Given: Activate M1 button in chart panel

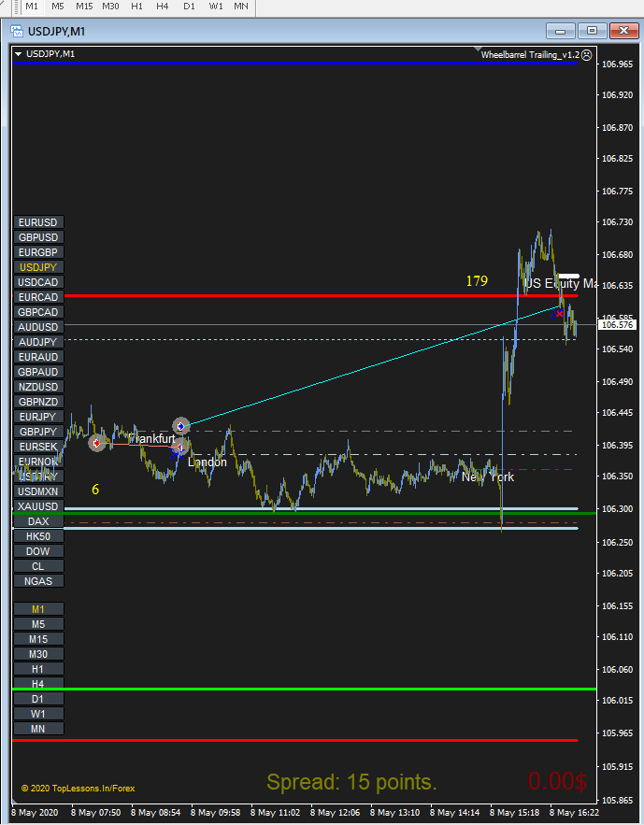Looking at the screenshot, I should [38, 609].
